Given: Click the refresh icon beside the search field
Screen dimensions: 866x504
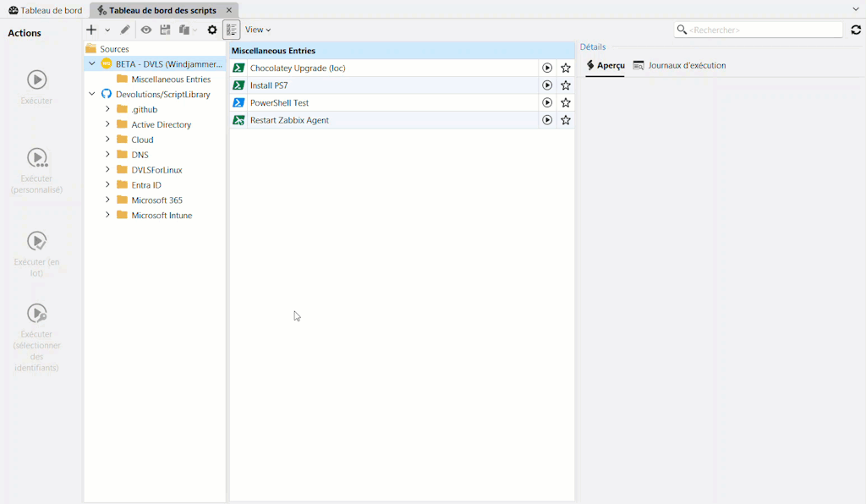Looking at the screenshot, I should pyautogui.click(x=855, y=29).
